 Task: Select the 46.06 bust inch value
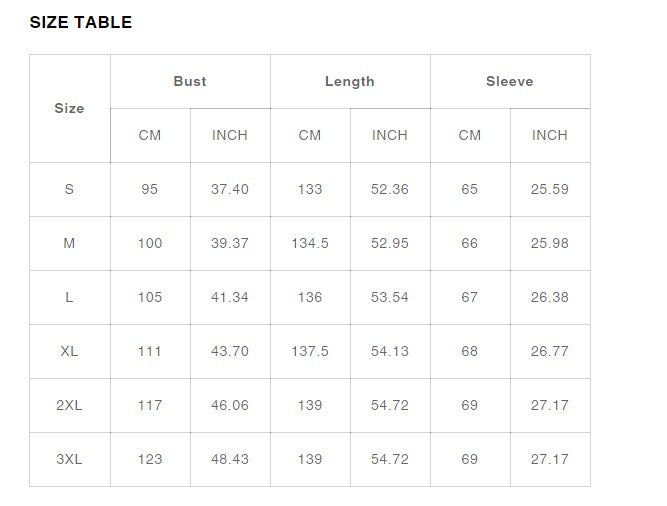pos(230,405)
